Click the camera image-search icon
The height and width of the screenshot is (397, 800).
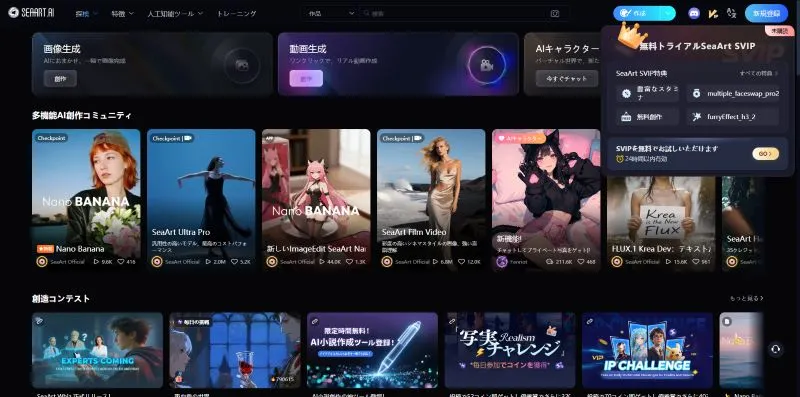coord(555,14)
